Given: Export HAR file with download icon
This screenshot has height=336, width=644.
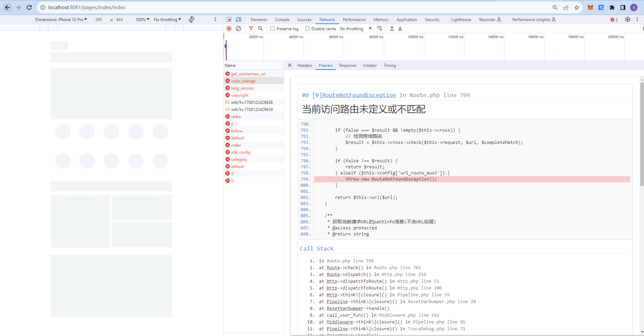Looking at the screenshot, I should tap(400, 29).
